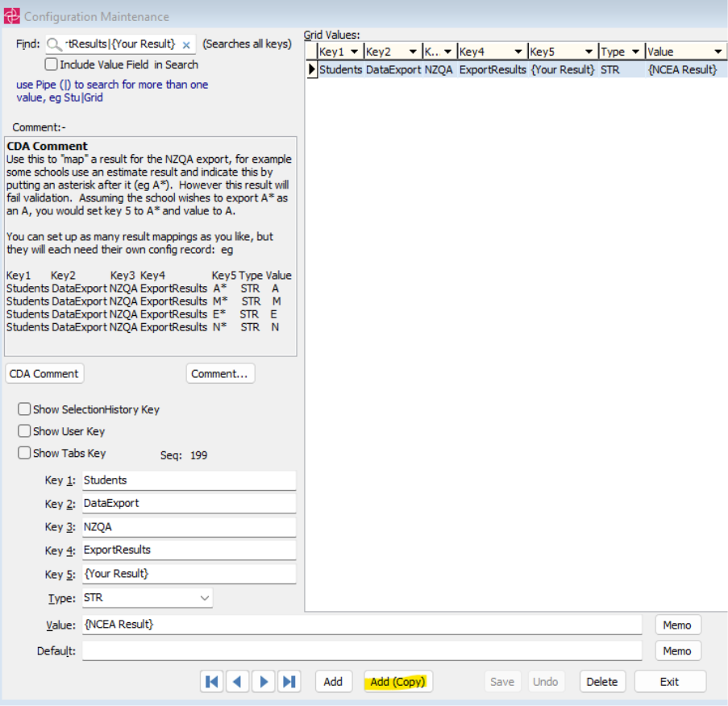Open Memo for the Value field
Screen dimensions: 728x706
click(x=677, y=625)
